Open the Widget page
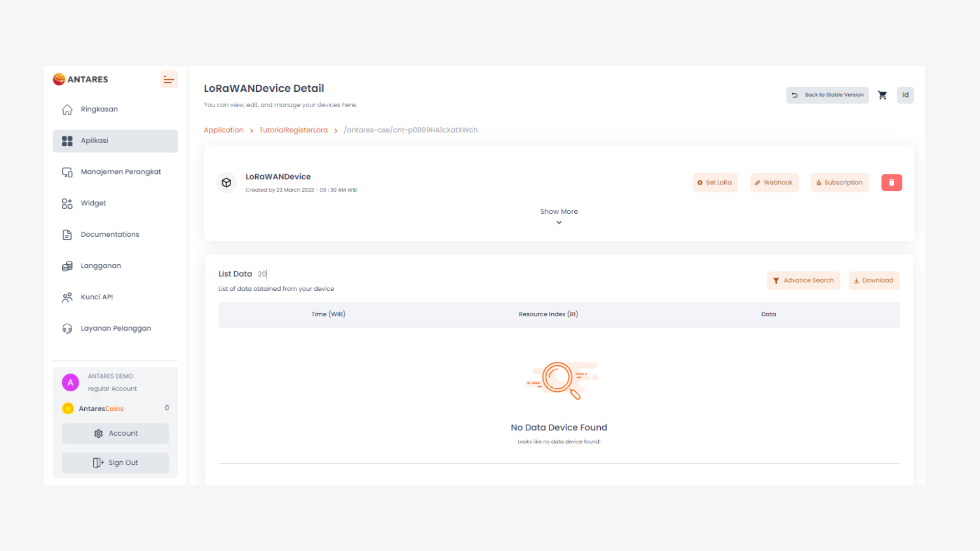Image resolution: width=980 pixels, height=551 pixels. pyautogui.click(x=115, y=203)
